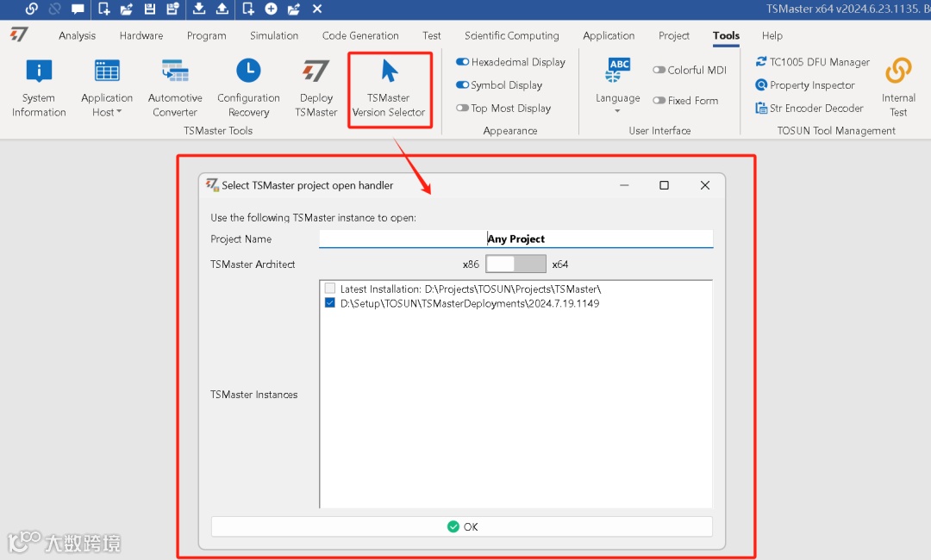The height and width of the screenshot is (560, 931).
Task: Switch to the Hardware tab
Action: coord(141,35)
